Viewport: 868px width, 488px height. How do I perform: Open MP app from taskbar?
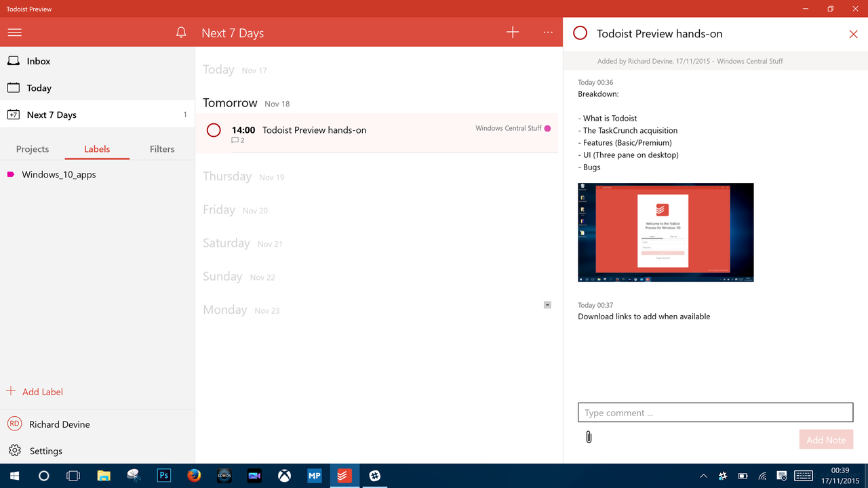point(314,476)
